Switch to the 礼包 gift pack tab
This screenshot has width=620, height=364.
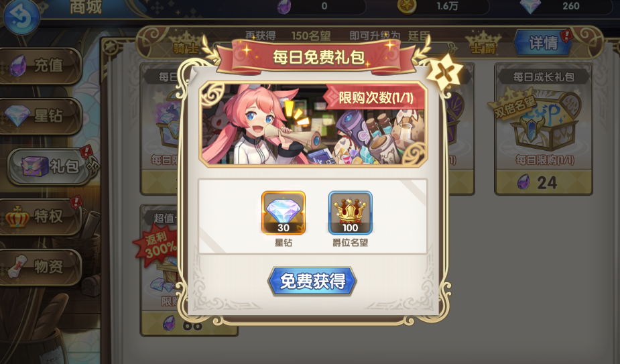click(x=50, y=166)
